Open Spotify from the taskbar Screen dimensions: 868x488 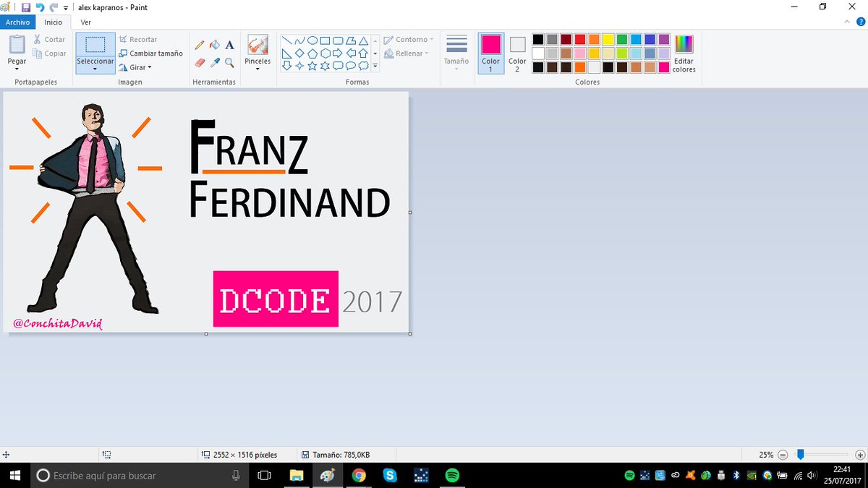coord(452,475)
